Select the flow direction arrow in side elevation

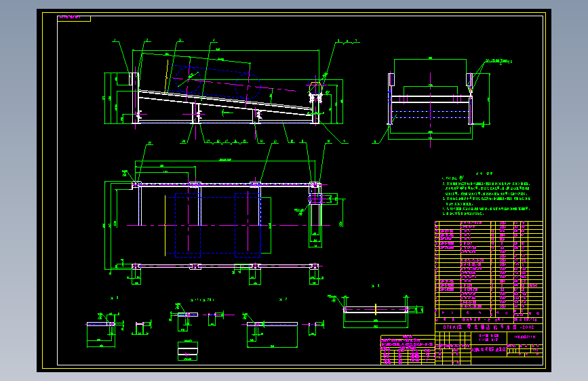pyautogui.click(x=228, y=112)
